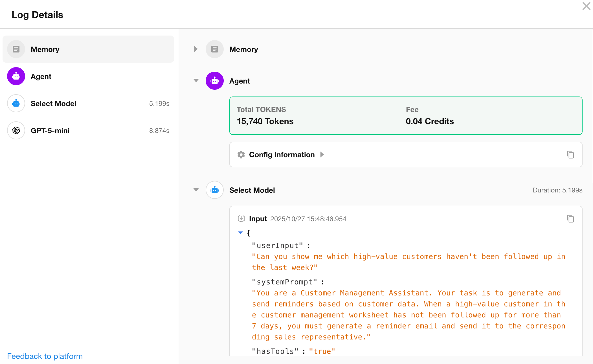This screenshot has width=593, height=364.
Task: Collapse the Select Model section
Action: pos(196,190)
